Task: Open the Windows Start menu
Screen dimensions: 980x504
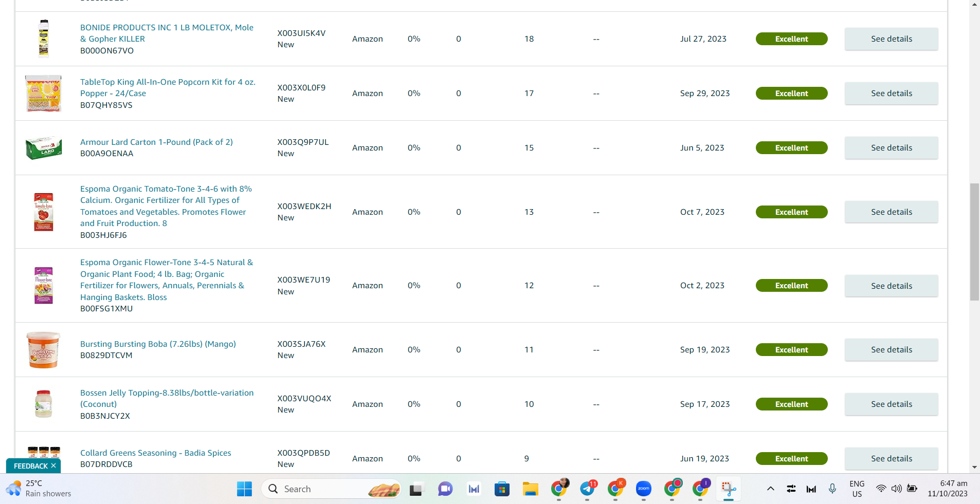Action: point(244,489)
